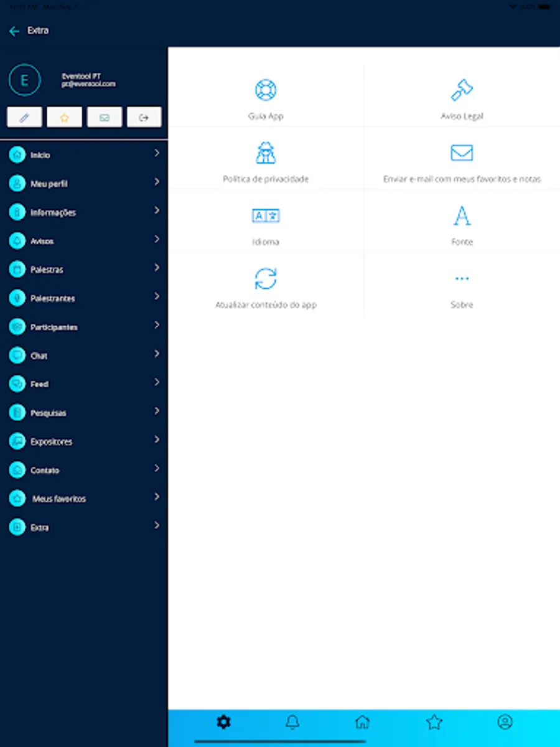
Task: Open the Fonte letter A icon
Action: pos(462,215)
